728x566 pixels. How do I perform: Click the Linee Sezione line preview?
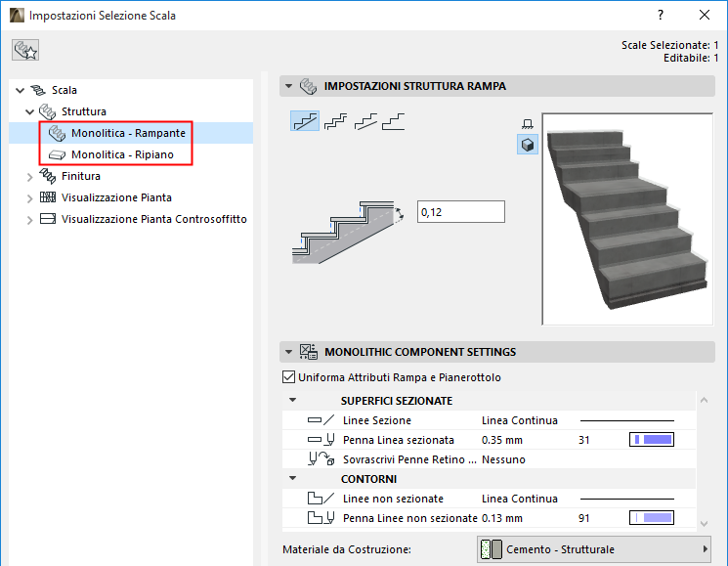click(x=626, y=420)
